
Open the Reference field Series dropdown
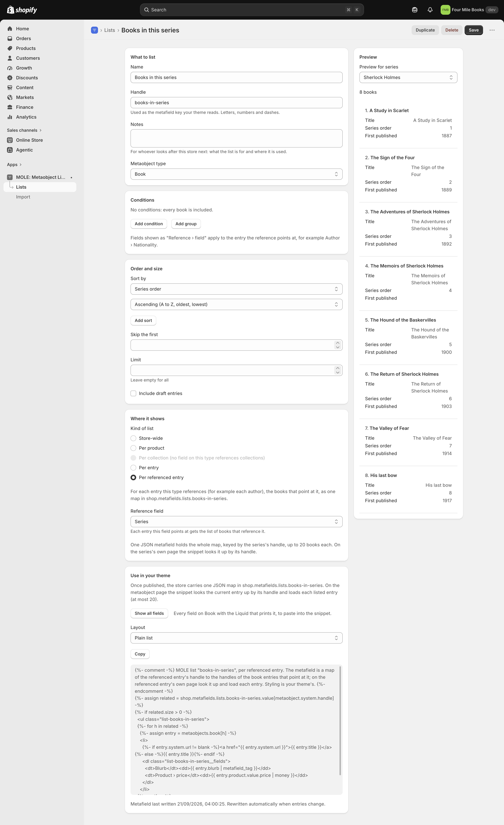[236, 522]
